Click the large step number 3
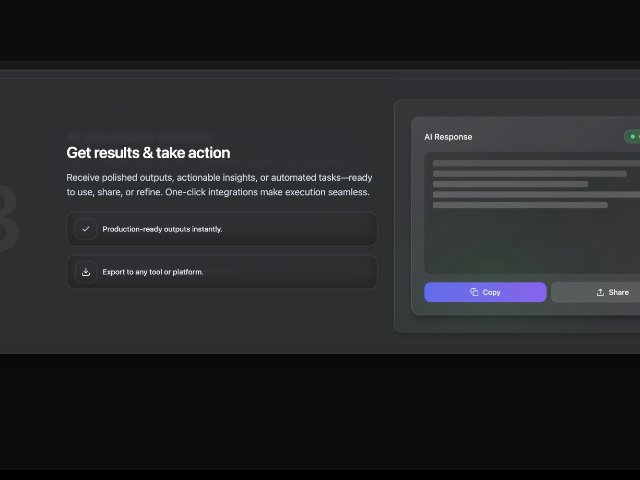 pos(8,219)
